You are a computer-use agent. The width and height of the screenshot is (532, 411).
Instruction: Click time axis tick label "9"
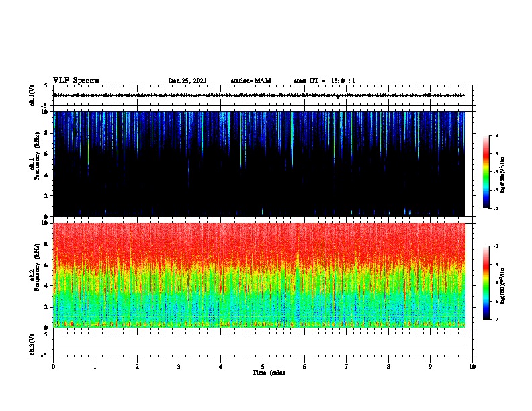tap(430, 367)
